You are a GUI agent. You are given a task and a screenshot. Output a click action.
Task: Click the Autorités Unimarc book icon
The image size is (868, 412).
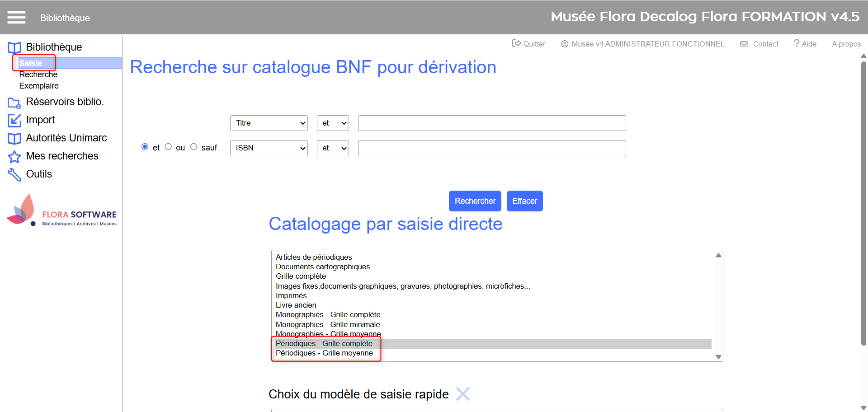14,138
